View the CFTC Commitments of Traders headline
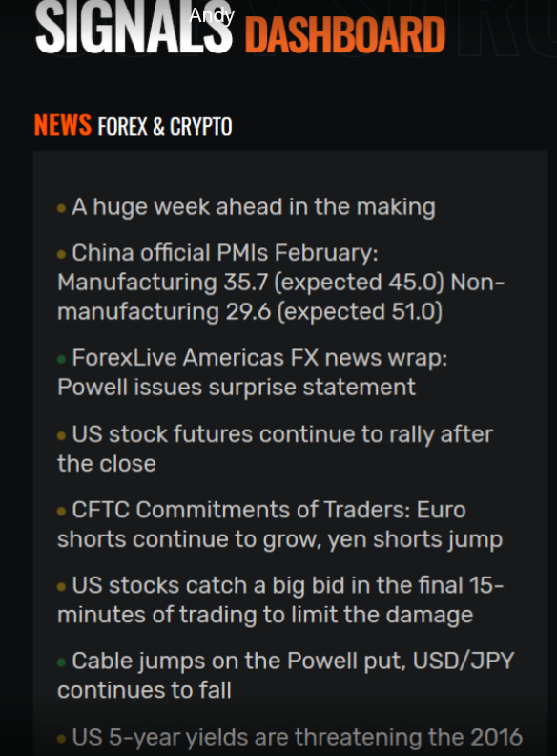This screenshot has height=756, width=557. pos(280,524)
